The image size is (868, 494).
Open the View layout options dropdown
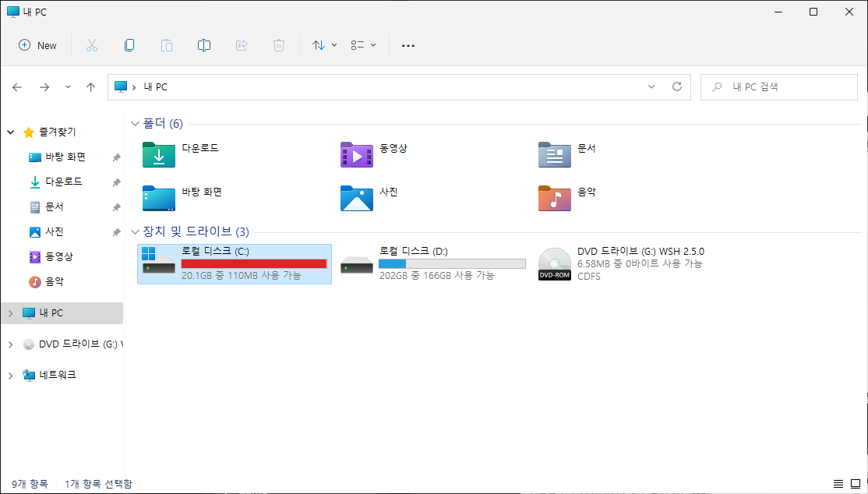click(x=363, y=45)
